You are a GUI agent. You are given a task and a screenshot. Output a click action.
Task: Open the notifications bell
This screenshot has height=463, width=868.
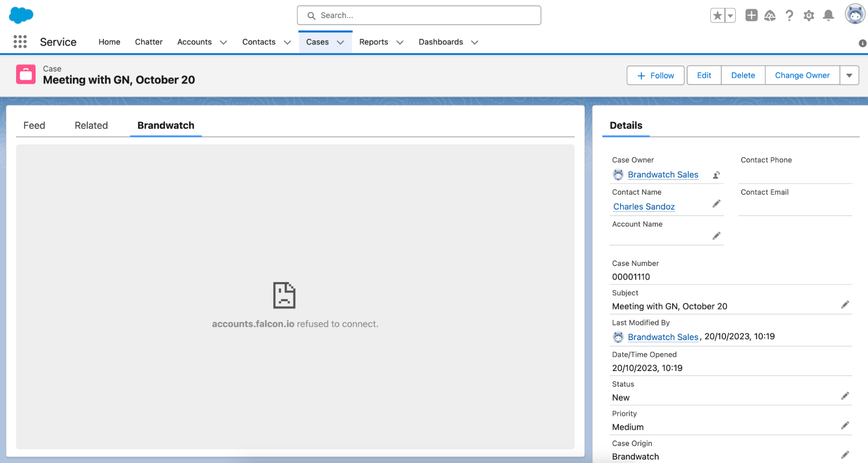click(828, 16)
